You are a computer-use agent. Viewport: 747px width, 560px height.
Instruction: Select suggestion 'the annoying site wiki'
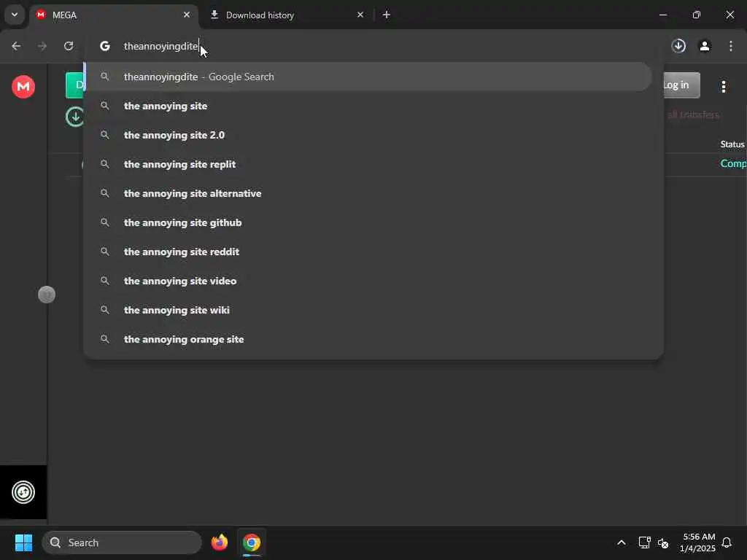[x=368, y=310]
